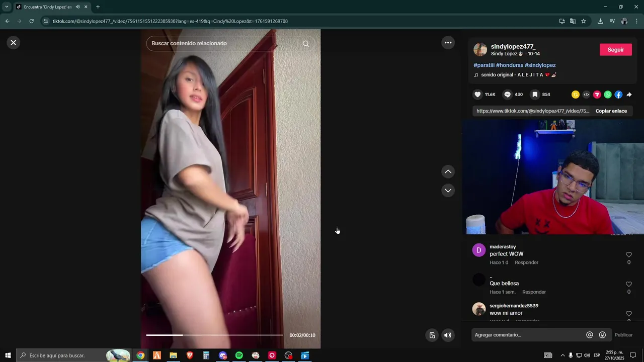Seek on the video progress bar
The height and width of the screenshot is (362, 644).
coord(214,335)
